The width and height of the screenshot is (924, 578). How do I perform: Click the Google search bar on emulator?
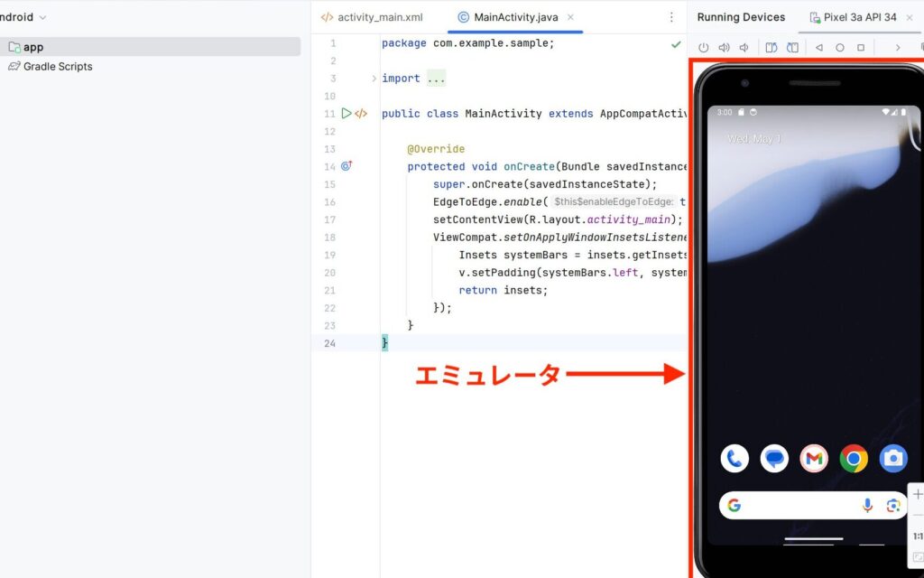(799, 506)
